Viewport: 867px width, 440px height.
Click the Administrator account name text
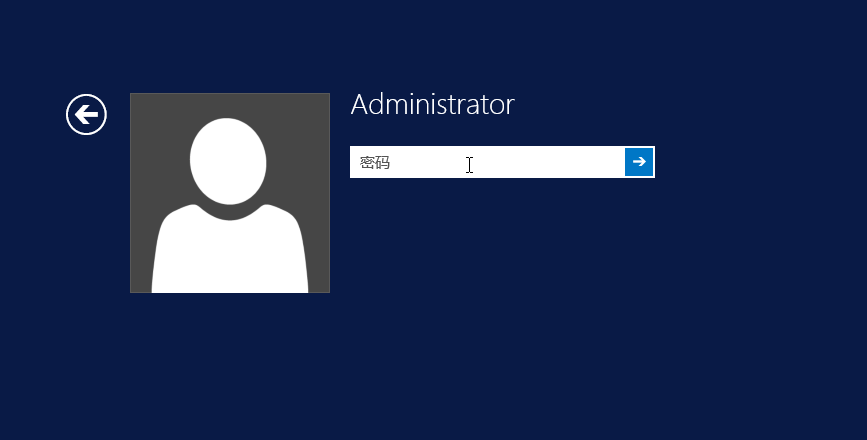coord(432,104)
